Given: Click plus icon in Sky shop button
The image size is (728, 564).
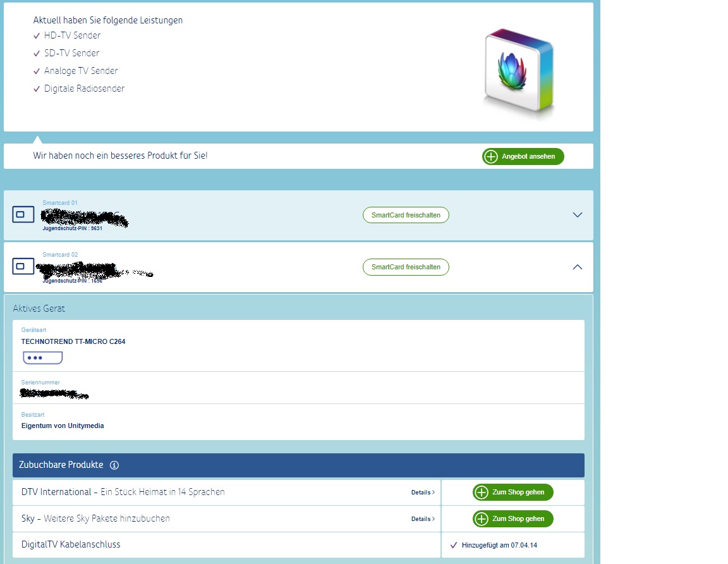Looking at the screenshot, I should (x=482, y=519).
